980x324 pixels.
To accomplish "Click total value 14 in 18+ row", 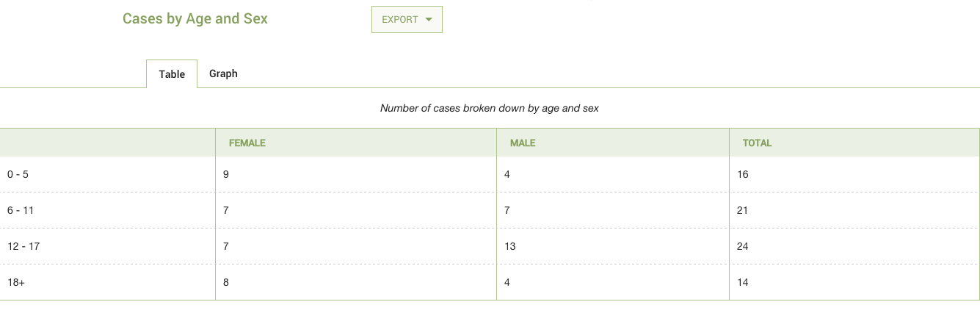I will [x=742, y=282].
